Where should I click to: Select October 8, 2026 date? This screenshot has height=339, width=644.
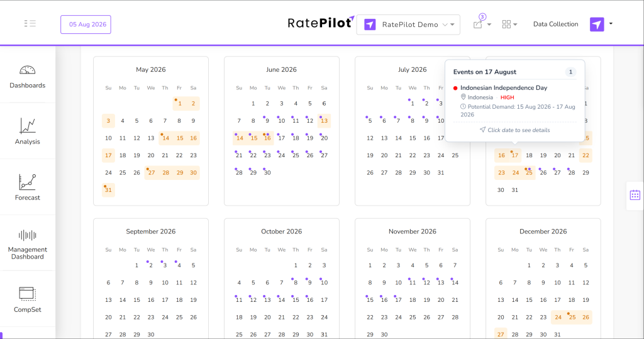(x=296, y=282)
